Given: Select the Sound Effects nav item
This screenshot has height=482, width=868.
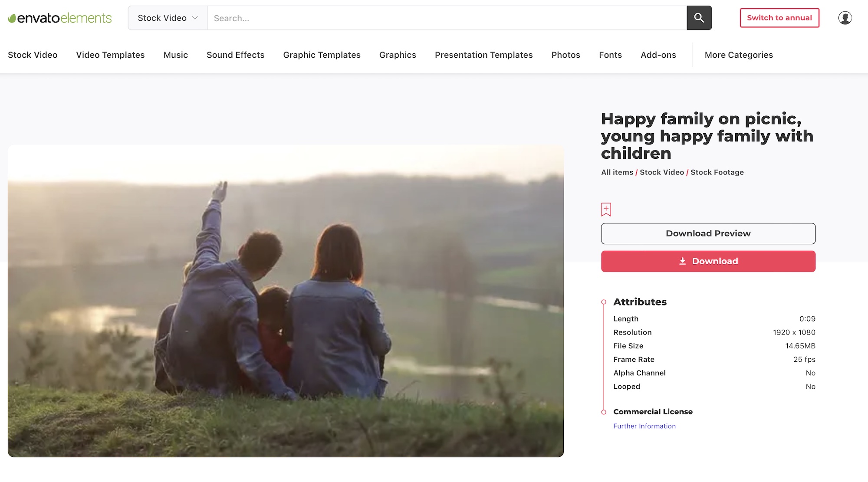Looking at the screenshot, I should 235,55.
